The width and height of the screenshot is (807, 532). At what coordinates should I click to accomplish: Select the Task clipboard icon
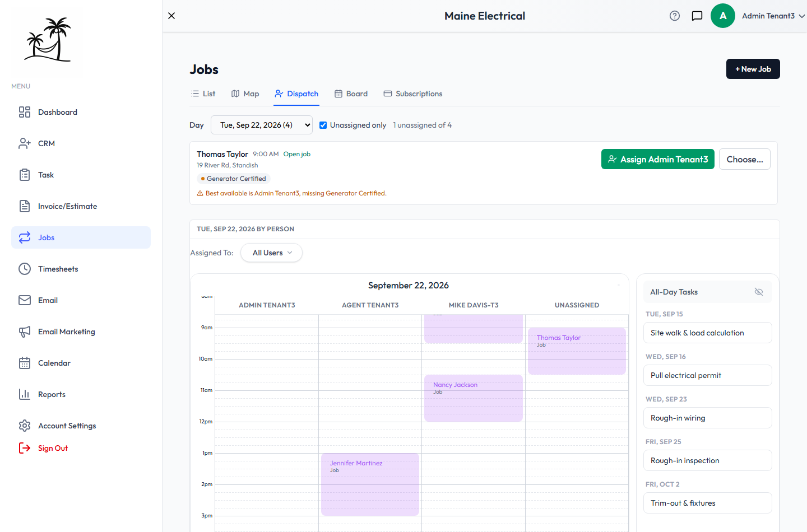(x=25, y=175)
